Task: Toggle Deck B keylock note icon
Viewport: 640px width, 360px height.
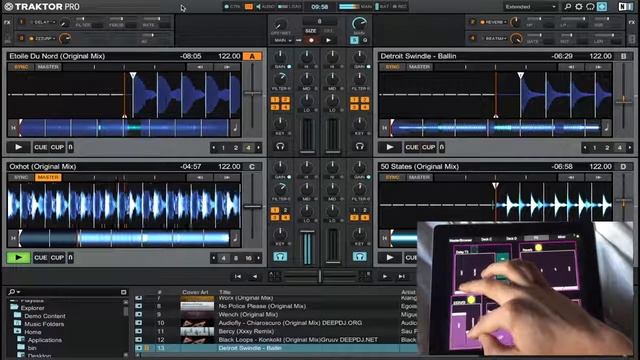Action: pyautogui.click(x=607, y=128)
